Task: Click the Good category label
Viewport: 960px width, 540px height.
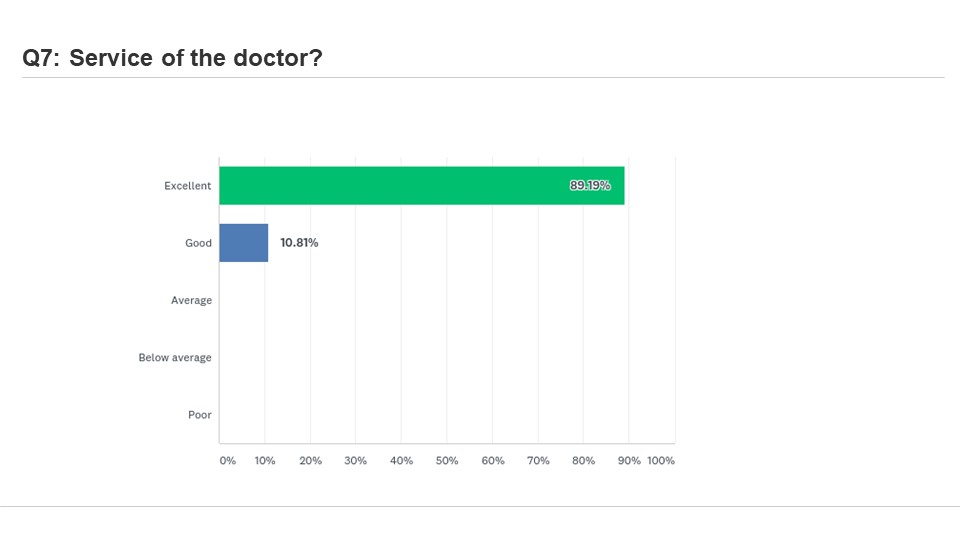Action: [198, 243]
